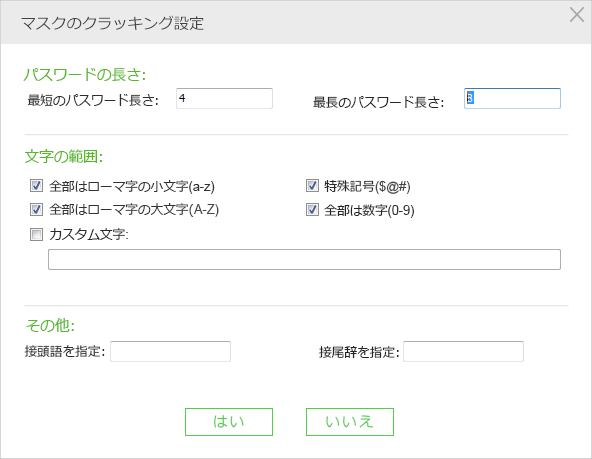Focus the 接頭語を指定 input box
Viewport: 592px width, 459px height.
point(170,351)
